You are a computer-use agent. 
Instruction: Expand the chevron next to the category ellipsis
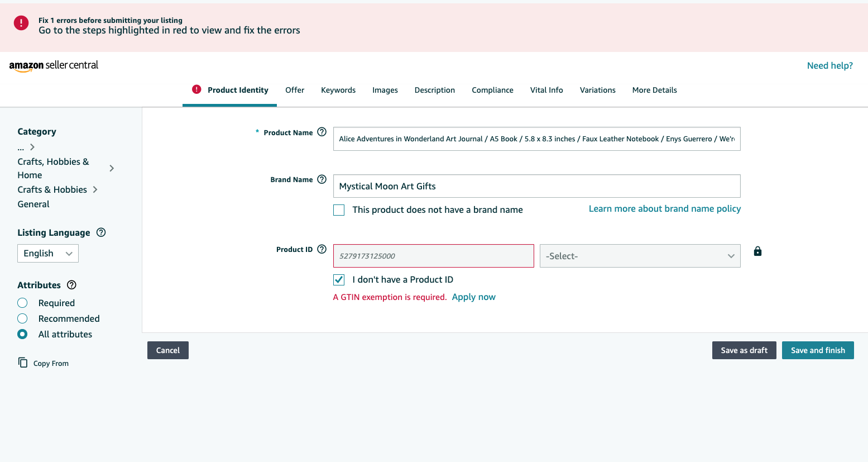pos(32,147)
